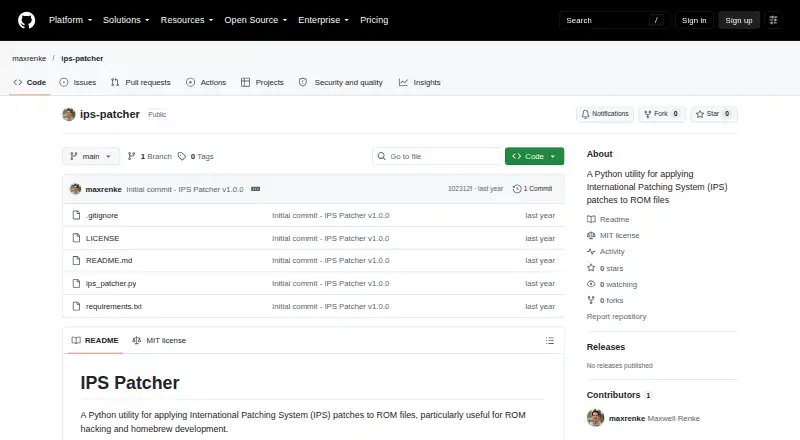Open the maxrenke owner breadcrumb link
Viewport: 800px width, 440px height.
click(x=29, y=59)
